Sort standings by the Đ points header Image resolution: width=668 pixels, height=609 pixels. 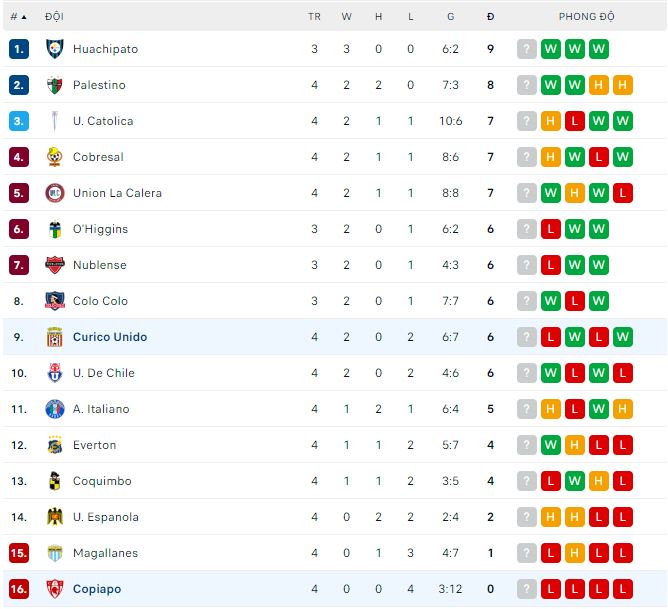490,17
